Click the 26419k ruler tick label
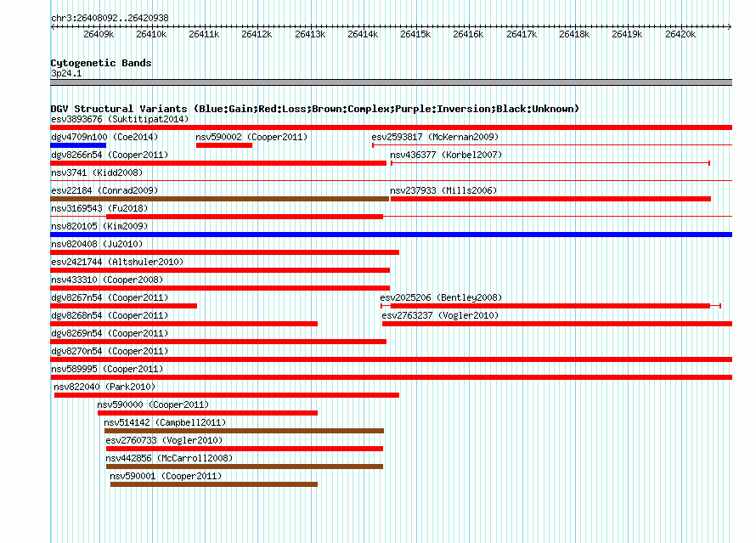 (627, 34)
